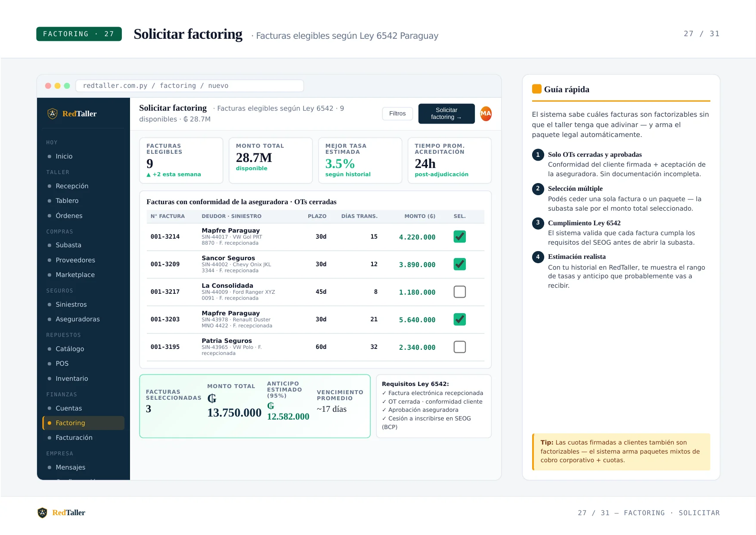Click the 3.5% mejor tasa estimada card
Viewport: 756px width, 535px height.
coord(360,161)
